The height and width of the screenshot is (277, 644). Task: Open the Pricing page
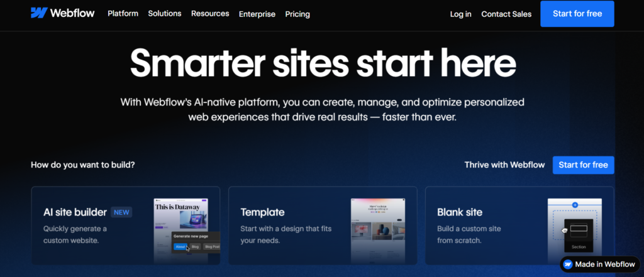click(x=297, y=14)
